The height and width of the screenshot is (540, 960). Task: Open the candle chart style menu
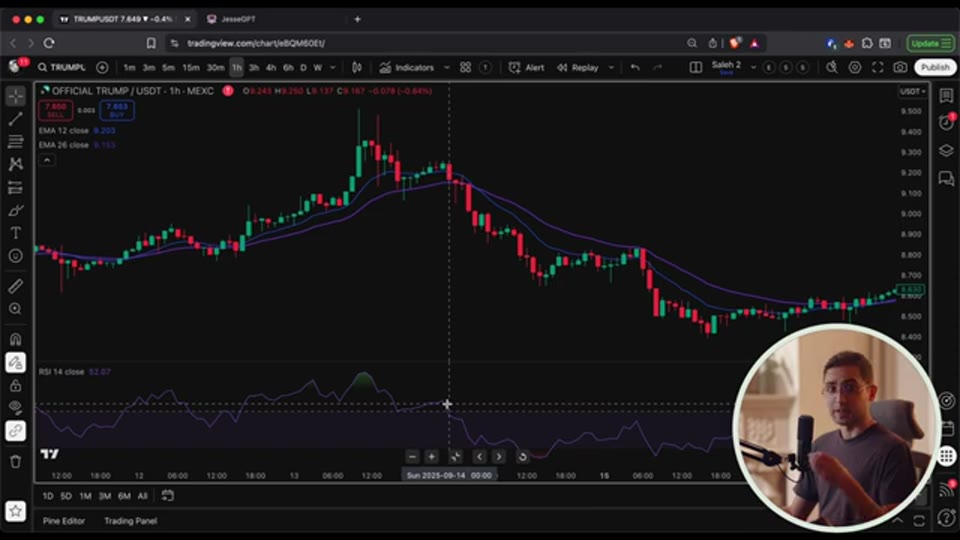click(x=357, y=67)
